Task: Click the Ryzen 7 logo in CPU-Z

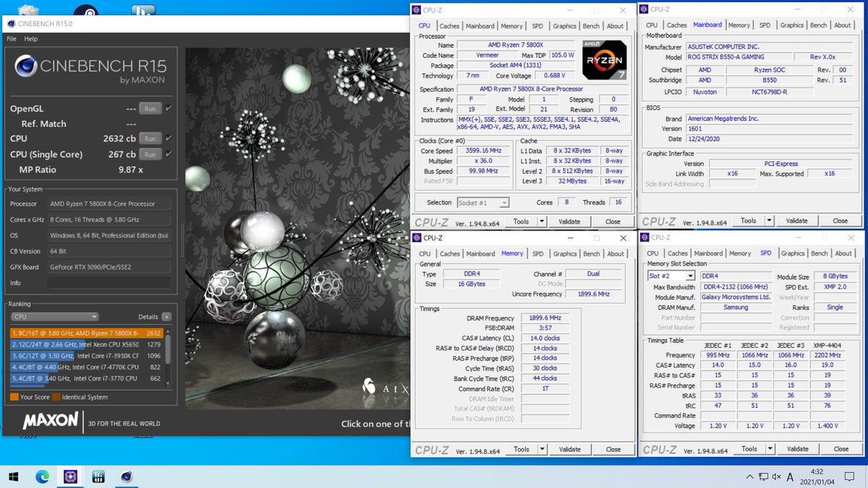Action: (604, 61)
